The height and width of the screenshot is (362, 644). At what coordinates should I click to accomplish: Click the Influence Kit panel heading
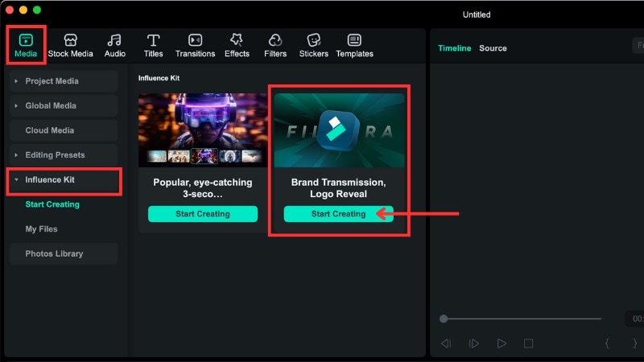[159, 78]
